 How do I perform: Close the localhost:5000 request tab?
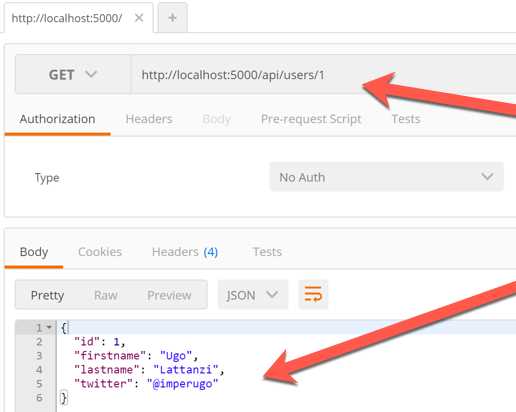coord(139,18)
